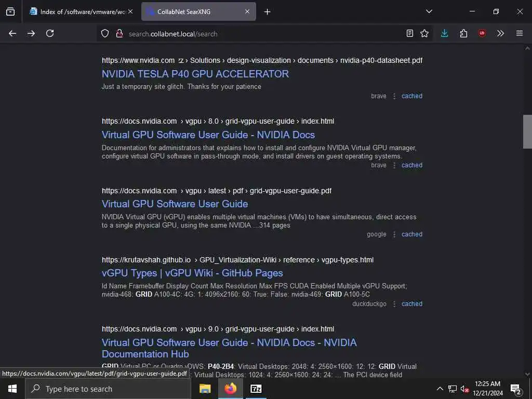This screenshot has width=532, height=399.
Task: Open 'vGPU Types | vGPU Wiki' result
Action: click(x=192, y=273)
